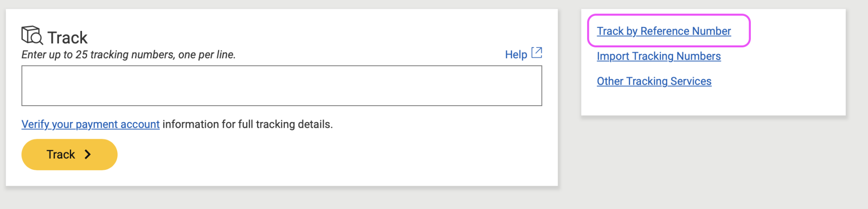Follow the Verify your payment account link
Viewport: 868px width, 209px height.
90,125
